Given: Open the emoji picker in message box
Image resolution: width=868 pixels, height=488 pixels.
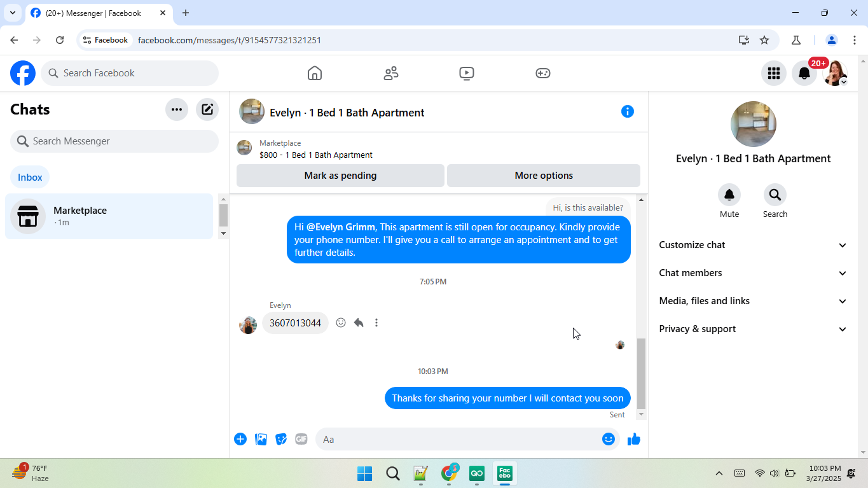Looking at the screenshot, I should [x=609, y=439].
